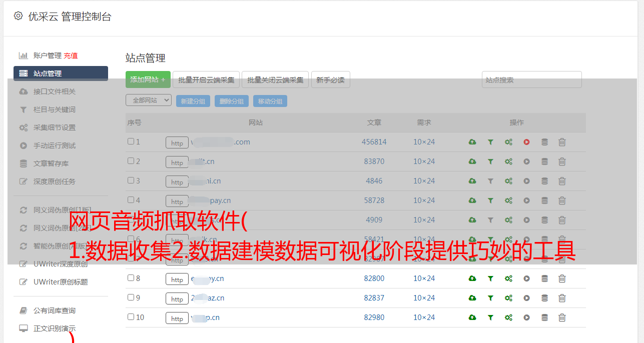
Task: Click the green 添加网站 button
Action: (x=148, y=79)
